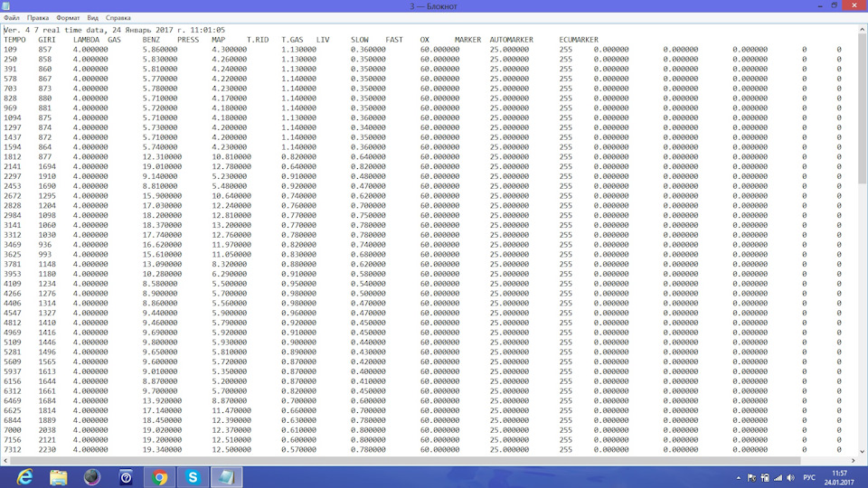This screenshot has width=868, height=488.
Task: Click the value 13.090000
Action: point(162,264)
